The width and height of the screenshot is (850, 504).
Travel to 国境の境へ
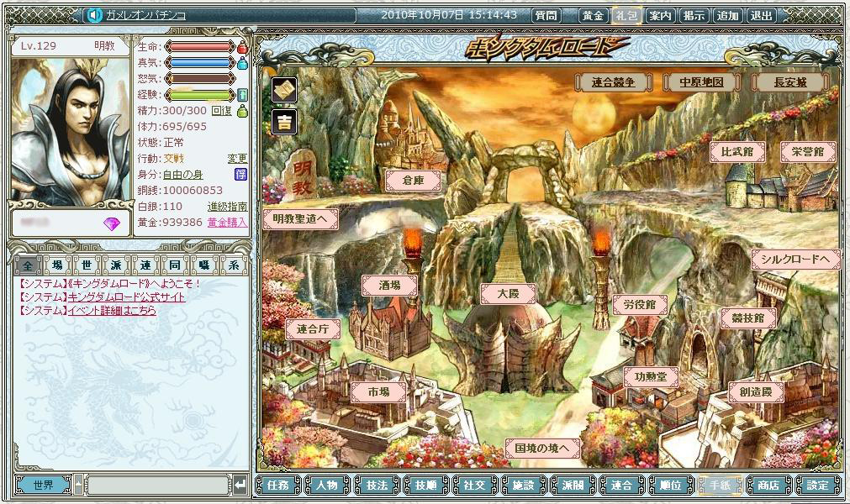pos(542,449)
